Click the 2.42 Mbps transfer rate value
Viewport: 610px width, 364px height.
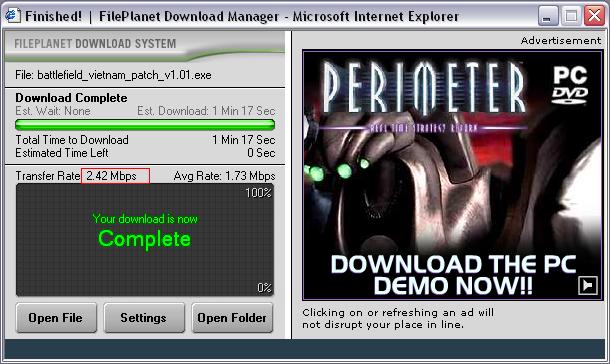112,176
